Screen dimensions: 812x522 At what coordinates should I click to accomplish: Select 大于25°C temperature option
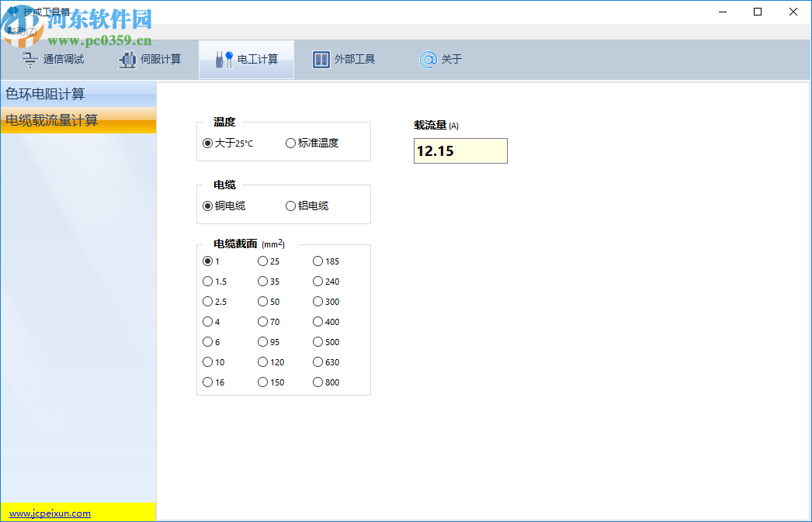(x=206, y=143)
